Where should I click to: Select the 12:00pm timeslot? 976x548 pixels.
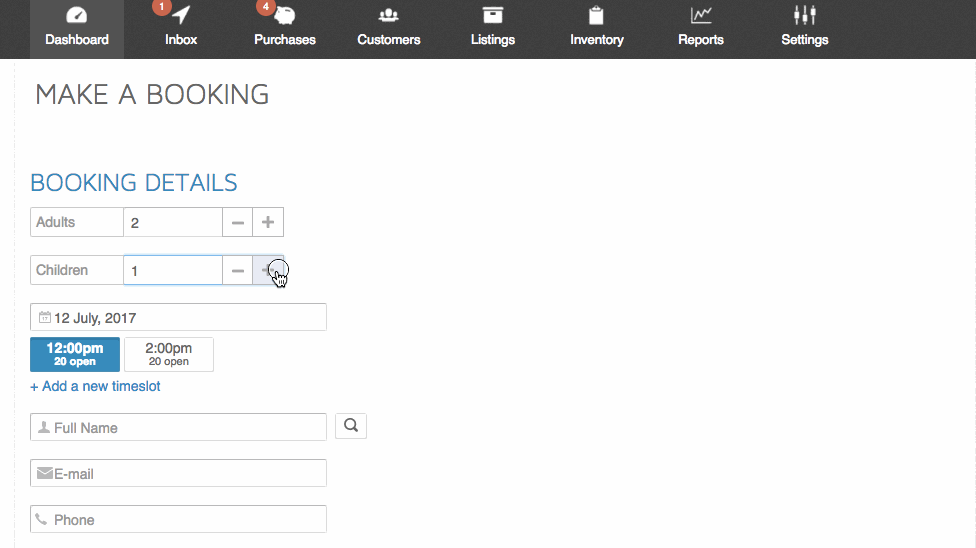click(75, 354)
